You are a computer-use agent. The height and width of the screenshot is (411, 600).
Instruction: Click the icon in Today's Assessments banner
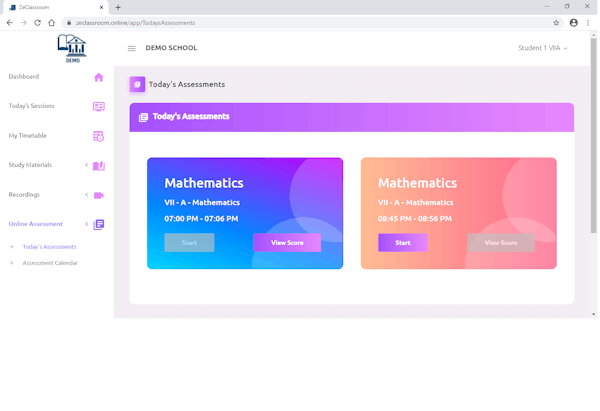pyautogui.click(x=143, y=117)
